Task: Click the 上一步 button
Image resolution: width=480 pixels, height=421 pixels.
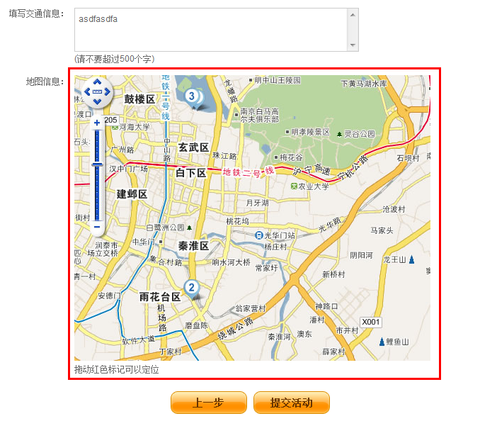Action: pos(209,403)
